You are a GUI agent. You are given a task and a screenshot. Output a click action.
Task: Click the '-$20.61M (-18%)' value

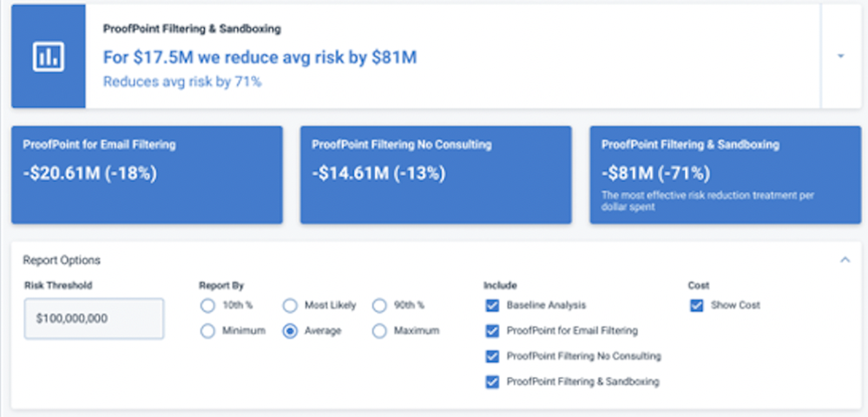tap(89, 174)
